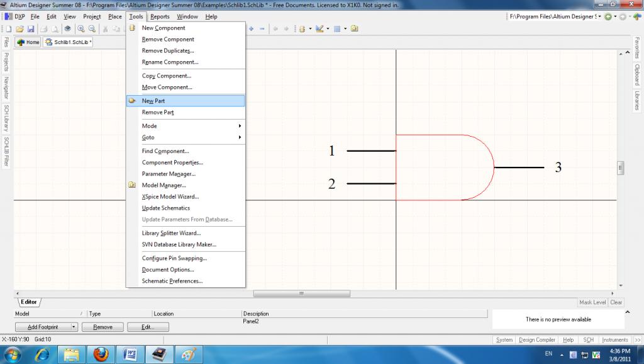The height and width of the screenshot is (364, 644).
Task: Click the Open document folder icon
Action: pyautogui.click(x=19, y=29)
